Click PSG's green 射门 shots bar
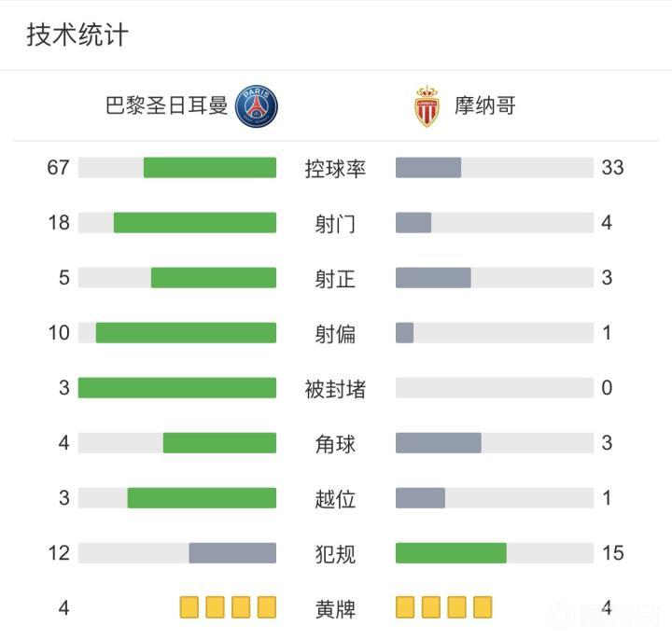Viewport: 672px width, 639px height. coord(195,223)
